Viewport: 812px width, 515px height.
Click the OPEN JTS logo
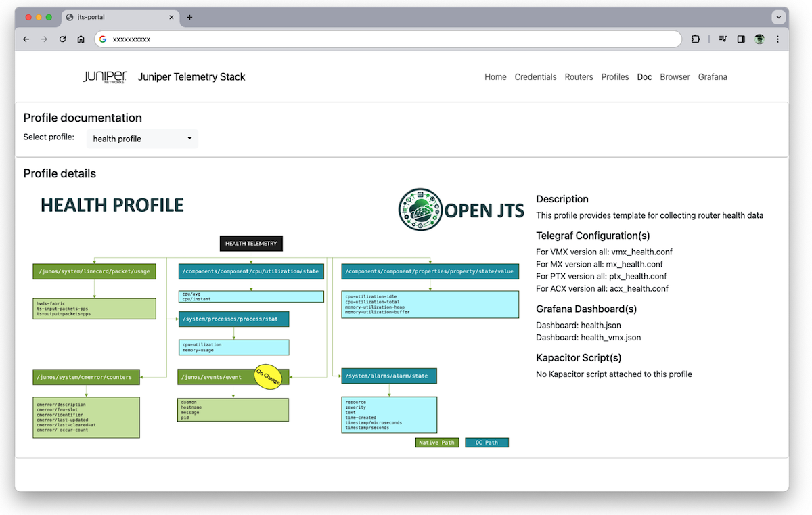click(x=461, y=210)
